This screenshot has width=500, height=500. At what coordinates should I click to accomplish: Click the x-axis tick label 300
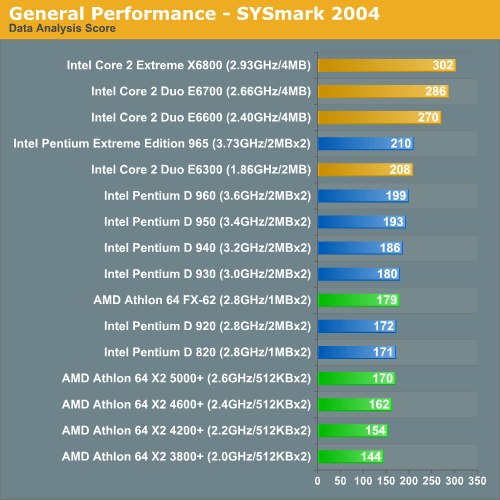point(454,481)
